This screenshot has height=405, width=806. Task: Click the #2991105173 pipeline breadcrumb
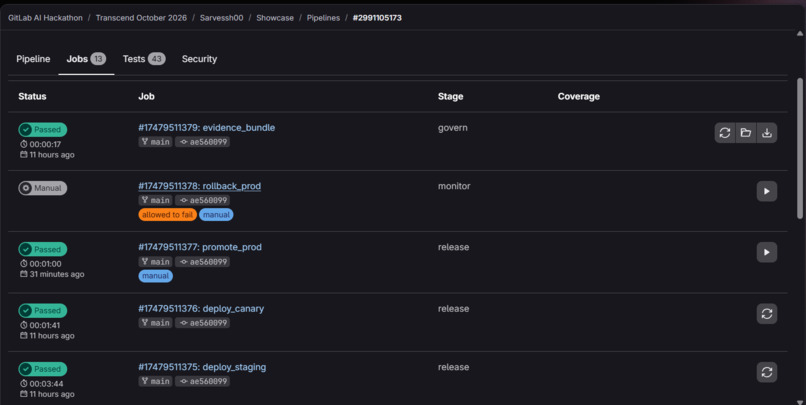pos(377,18)
